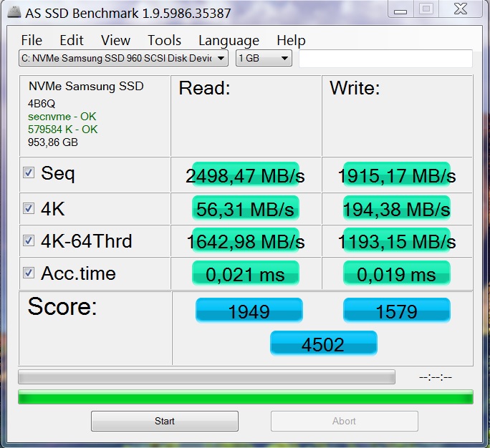Click the 4K write result 194,38 MB/s

(x=397, y=208)
